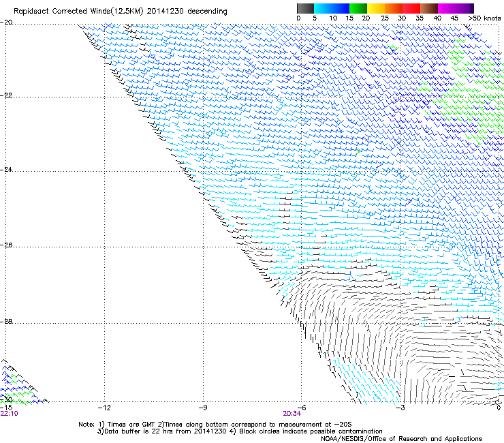Image resolution: width=504 pixels, height=443 pixels.
Task: Click the longitude label -6
Action: [301, 408]
